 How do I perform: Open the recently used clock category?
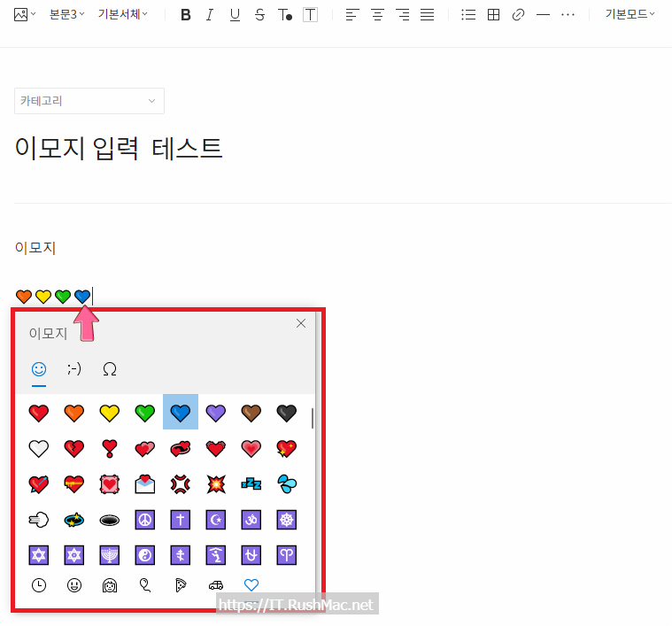pos(39,585)
